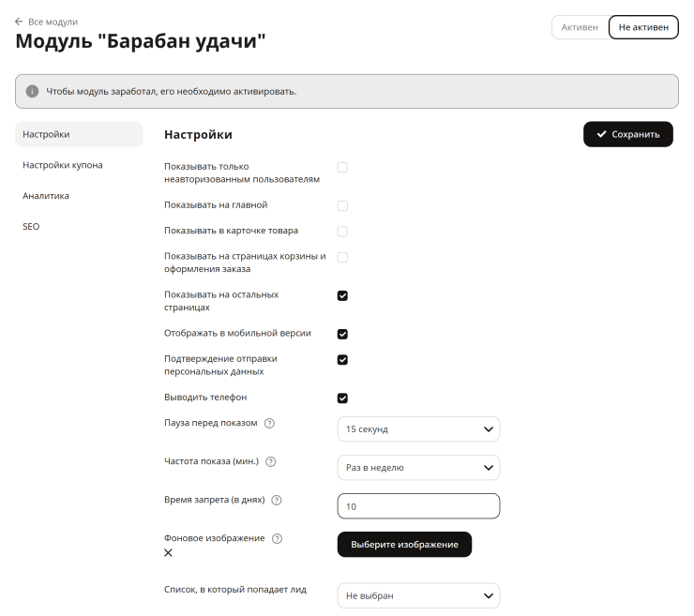Open the 'Не выбран' lead list dropdown
The height and width of the screenshot is (616, 694).
click(418, 595)
